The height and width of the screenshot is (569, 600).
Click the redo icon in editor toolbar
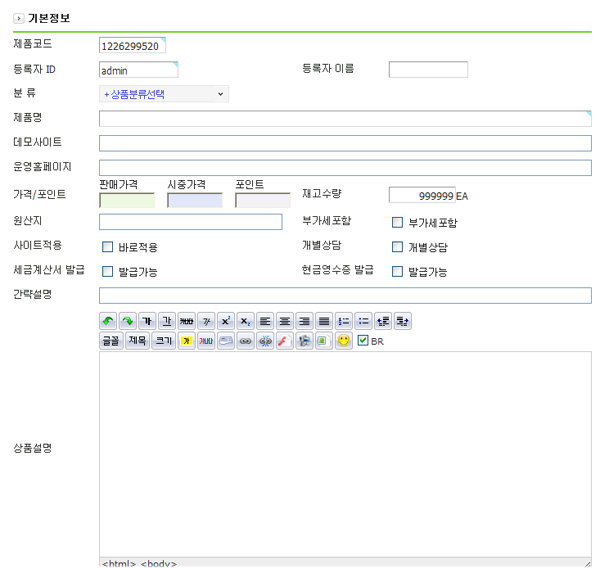pos(128,321)
